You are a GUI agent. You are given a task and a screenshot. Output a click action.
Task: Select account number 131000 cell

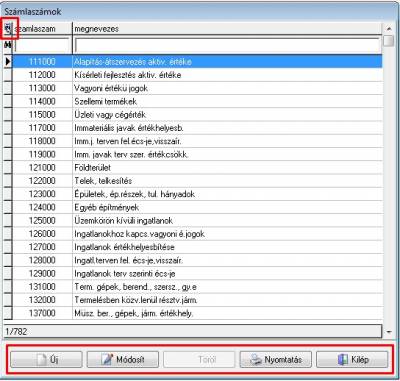tap(42, 287)
